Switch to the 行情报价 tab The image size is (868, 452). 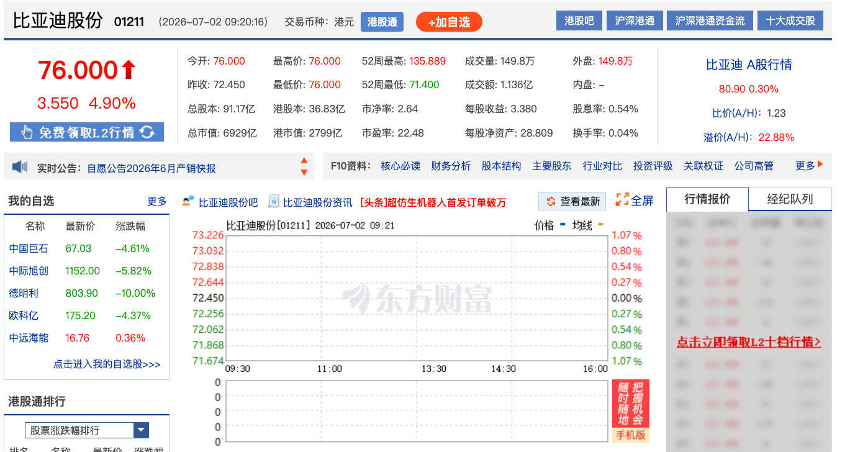(707, 199)
